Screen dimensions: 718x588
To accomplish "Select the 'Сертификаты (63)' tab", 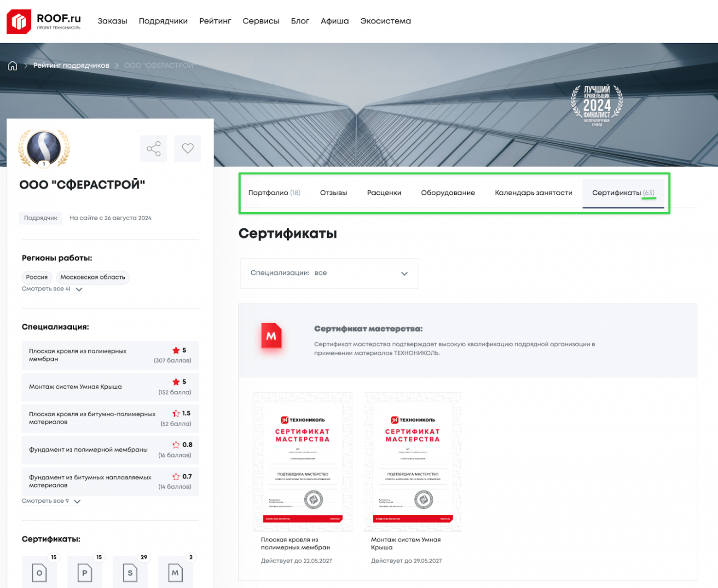I will coord(623,193).
